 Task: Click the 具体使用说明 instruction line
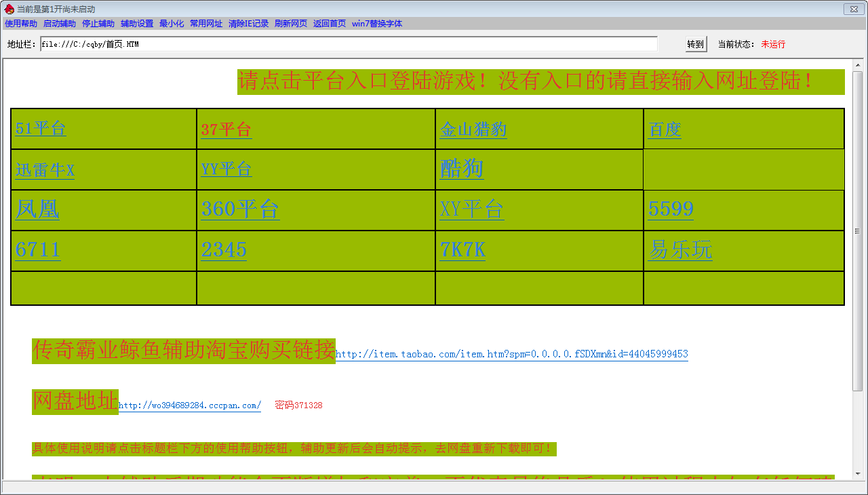tap(294, 448)
